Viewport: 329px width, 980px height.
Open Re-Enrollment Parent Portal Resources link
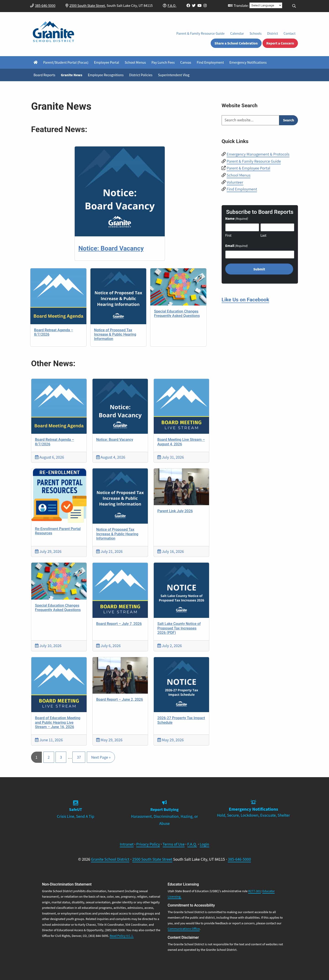point(58,531)
